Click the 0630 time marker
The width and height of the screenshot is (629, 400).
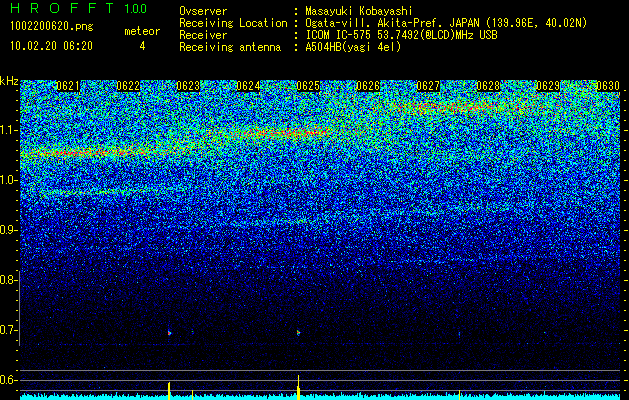(x=608, y=86)
